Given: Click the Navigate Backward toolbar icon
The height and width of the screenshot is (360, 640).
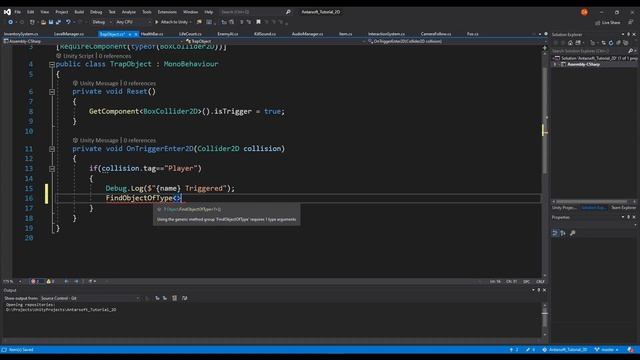Looking at the screenshot, I should click(11, 22).
